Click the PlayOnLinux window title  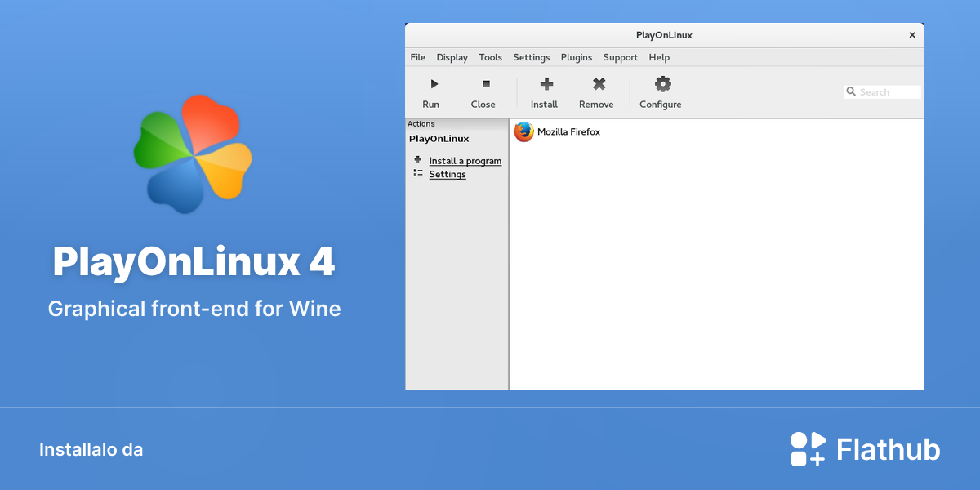click(x=664, y=35)
